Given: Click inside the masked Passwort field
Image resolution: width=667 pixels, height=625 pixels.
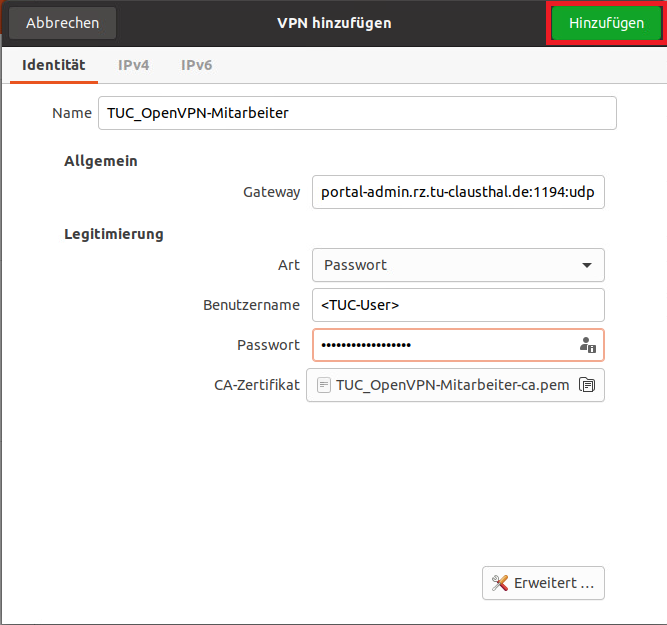Looking at the screenshot, I should click(440, 345).
